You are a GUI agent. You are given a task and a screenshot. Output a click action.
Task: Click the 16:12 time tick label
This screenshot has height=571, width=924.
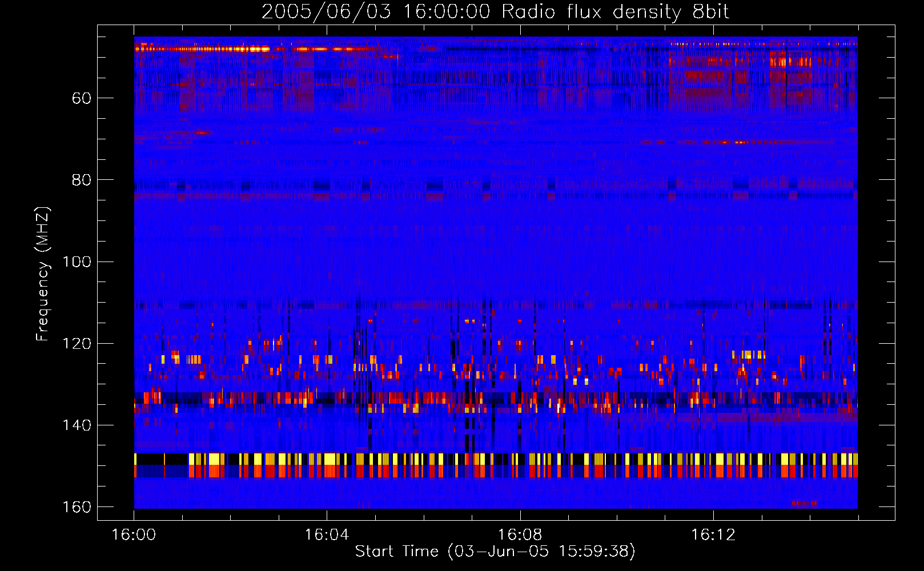[x=713, y=535]
